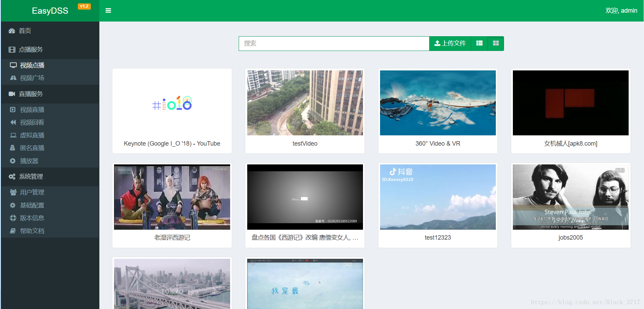
Task: Click the 首页 dashboard icon
Action: (12, 31)
